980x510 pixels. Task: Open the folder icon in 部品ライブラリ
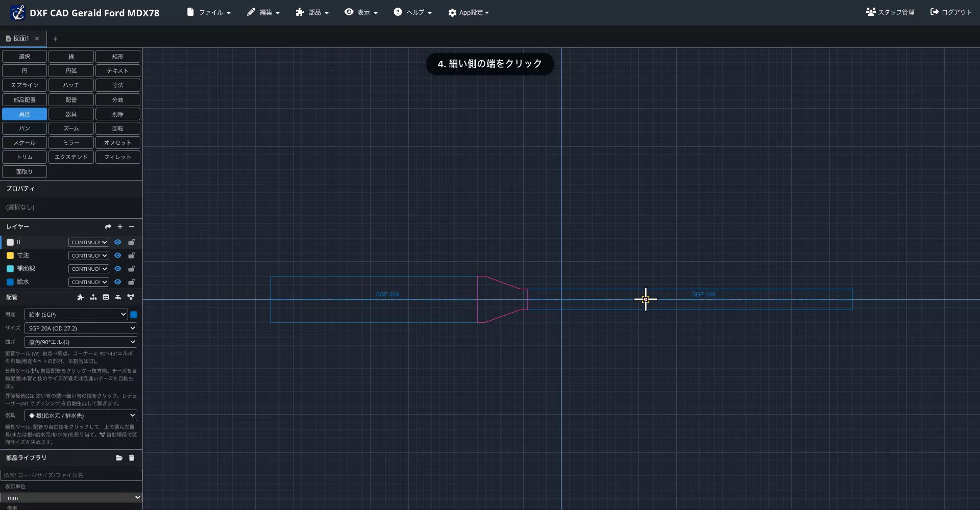tap(119, 458)
